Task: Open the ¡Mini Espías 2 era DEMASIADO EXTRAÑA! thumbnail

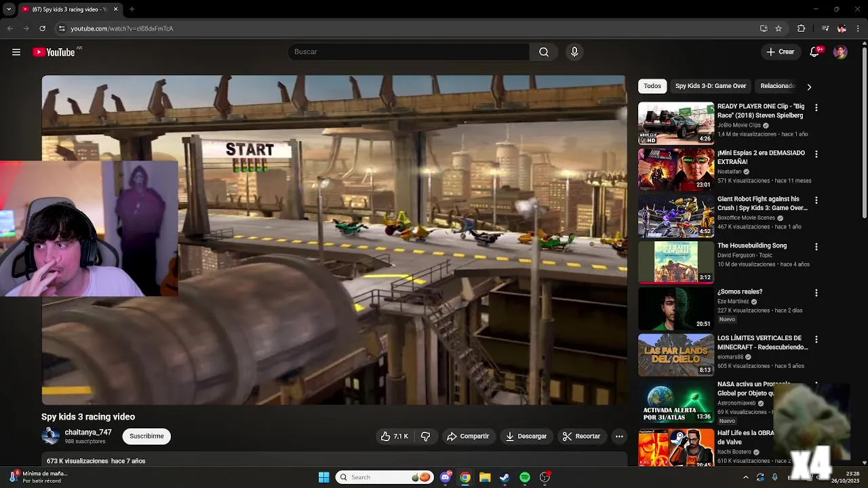Action: 676,169
